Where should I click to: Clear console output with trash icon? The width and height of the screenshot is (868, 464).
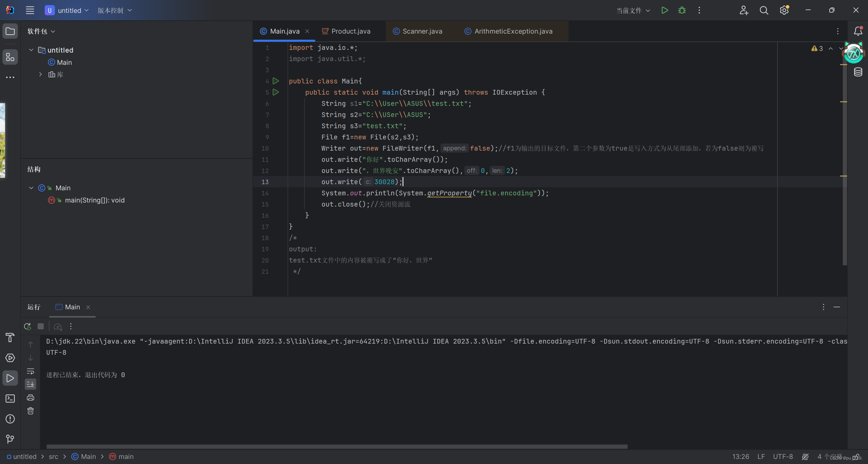30,411
